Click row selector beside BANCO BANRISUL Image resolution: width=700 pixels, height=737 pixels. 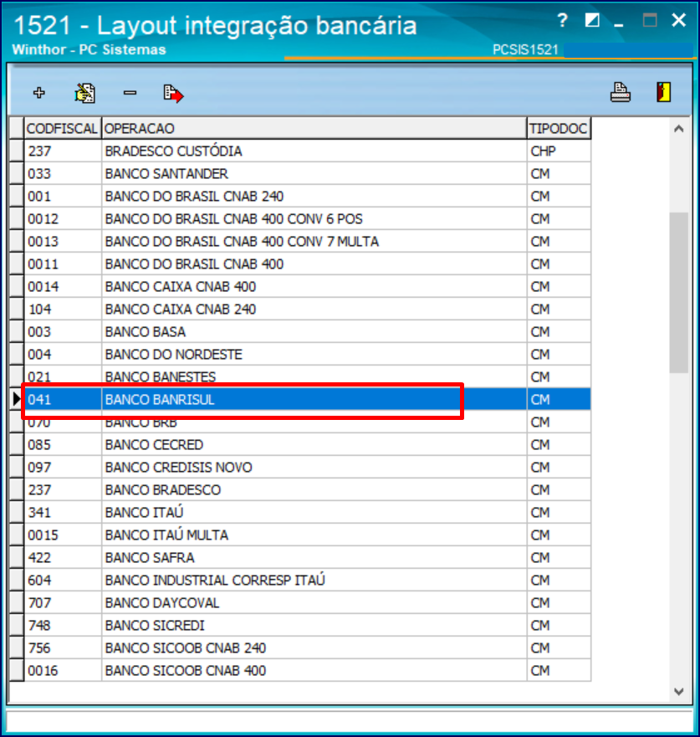coord(17,400)
